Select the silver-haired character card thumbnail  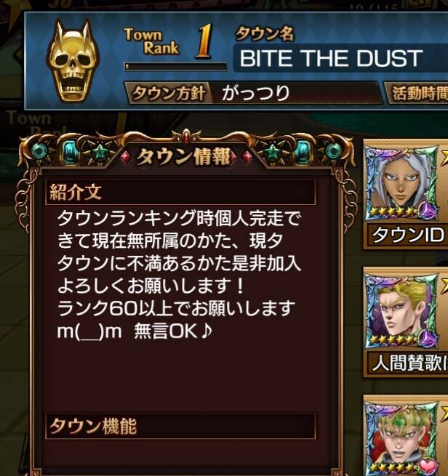pyautogui.click(x=401, y=182)
